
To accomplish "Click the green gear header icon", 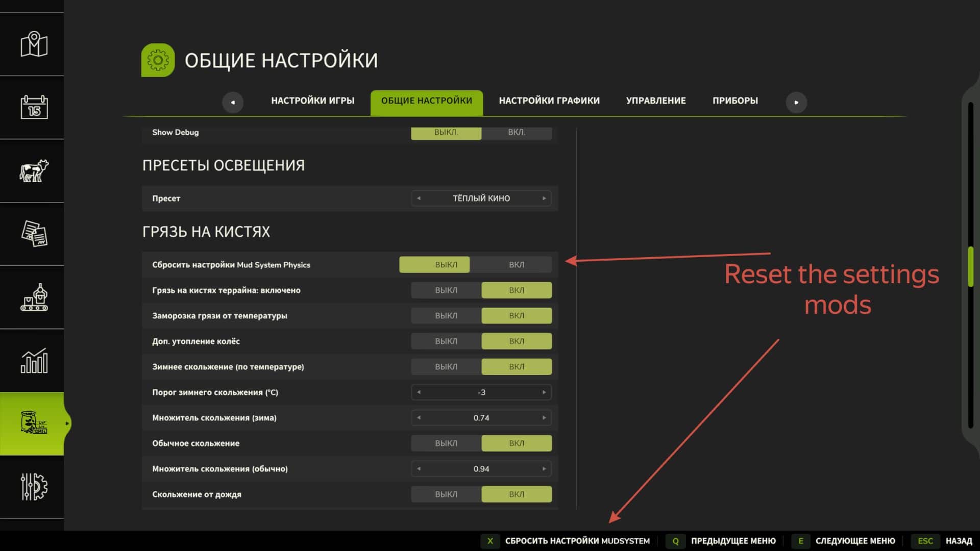I will 158,60.
